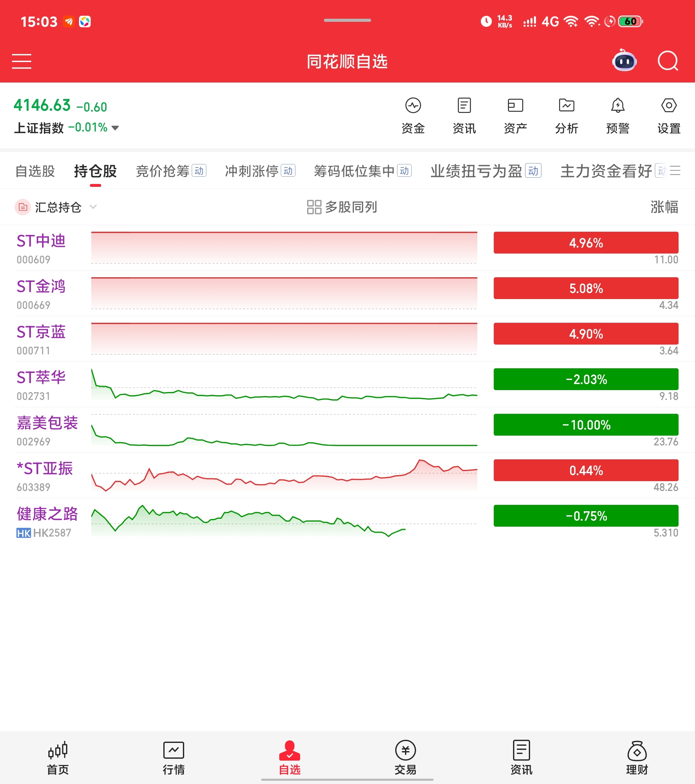
Task: Toggle 多股同列 multi-stock grid view
Action: [x=342, y=207]
